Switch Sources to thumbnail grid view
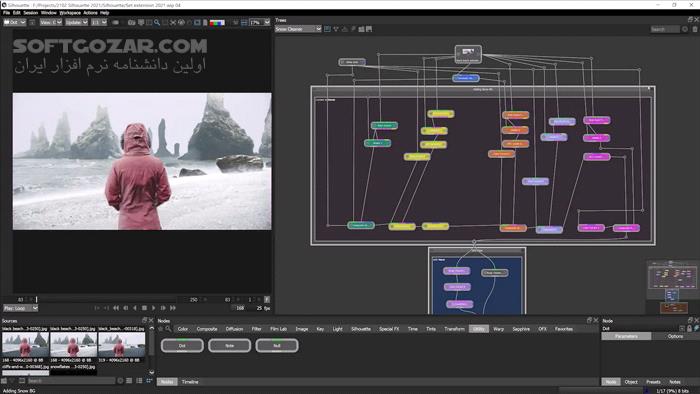The height and width of the screenshot is (394, 700). tap(149, 381)
